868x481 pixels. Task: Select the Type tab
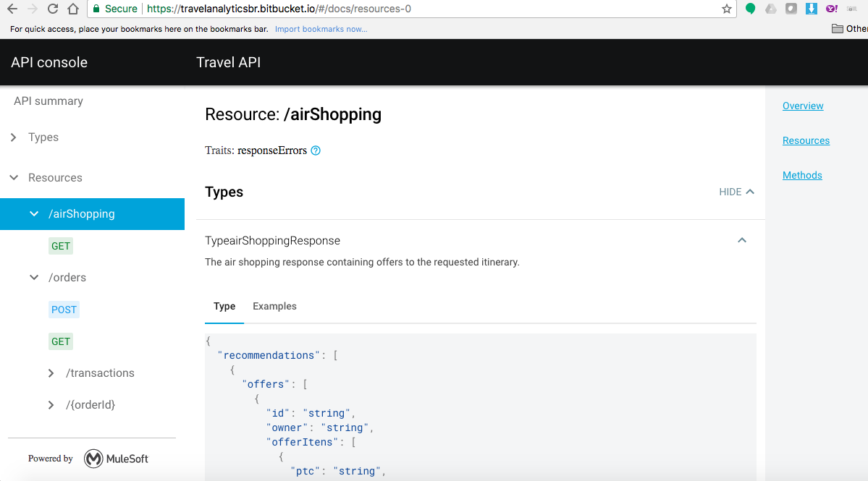click(x=224, y=306)
